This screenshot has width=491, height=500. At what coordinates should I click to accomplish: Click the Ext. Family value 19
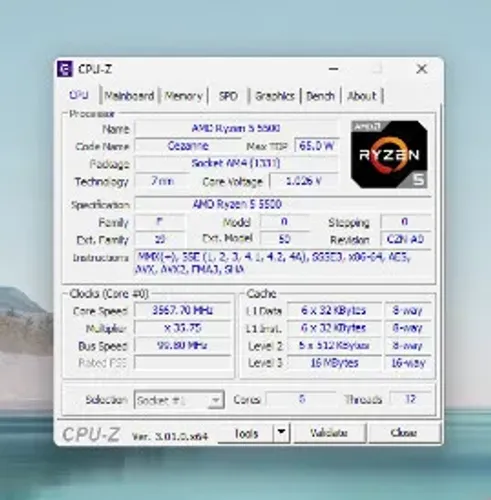pyautogui.click(x=160, y=239)
